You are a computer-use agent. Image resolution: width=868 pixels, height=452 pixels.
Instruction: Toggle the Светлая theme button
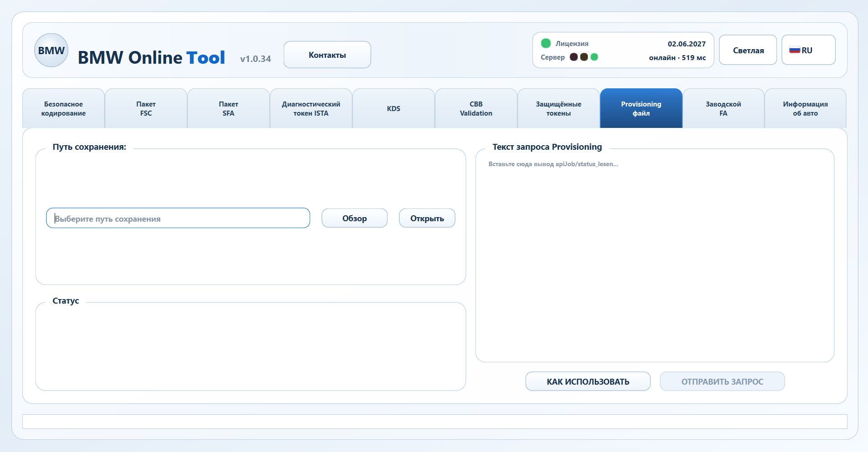click(x=748, y=50)
